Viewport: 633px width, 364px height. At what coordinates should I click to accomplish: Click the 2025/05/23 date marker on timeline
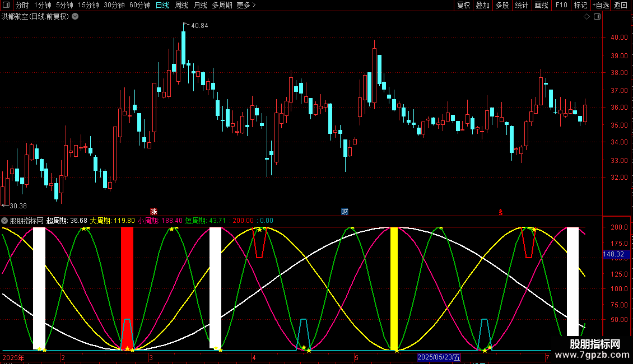point(439,357)
